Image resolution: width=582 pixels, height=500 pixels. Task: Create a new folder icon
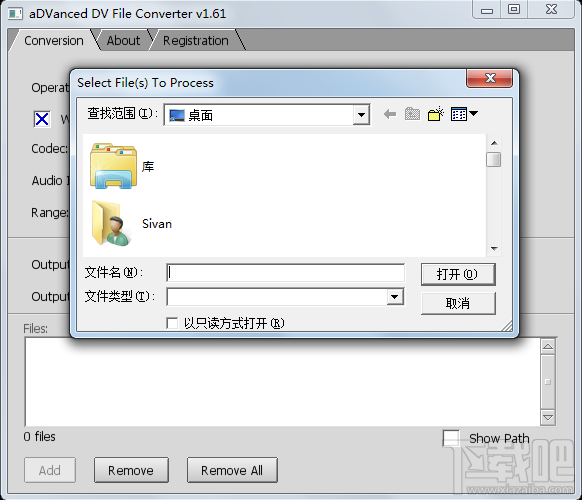tap(436, 114)
